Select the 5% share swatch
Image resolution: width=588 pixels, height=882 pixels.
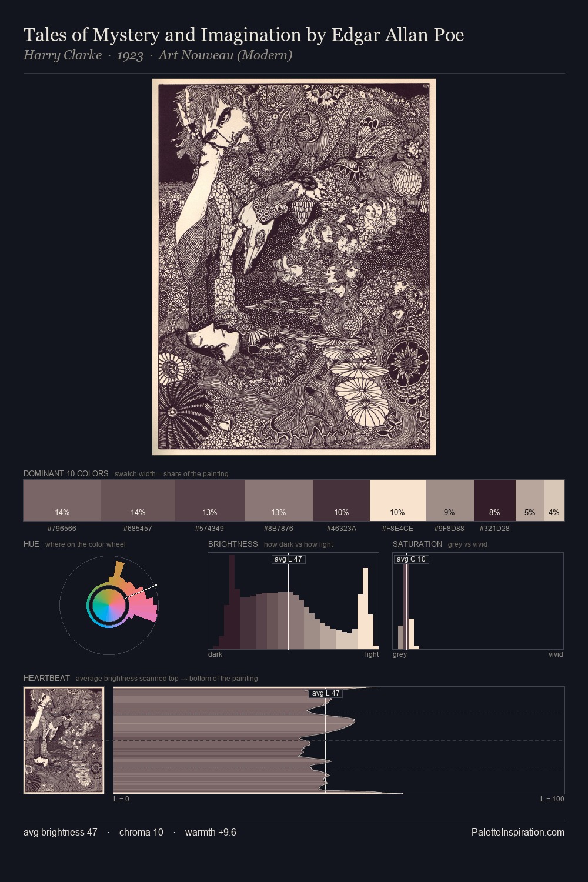[530, 500]
